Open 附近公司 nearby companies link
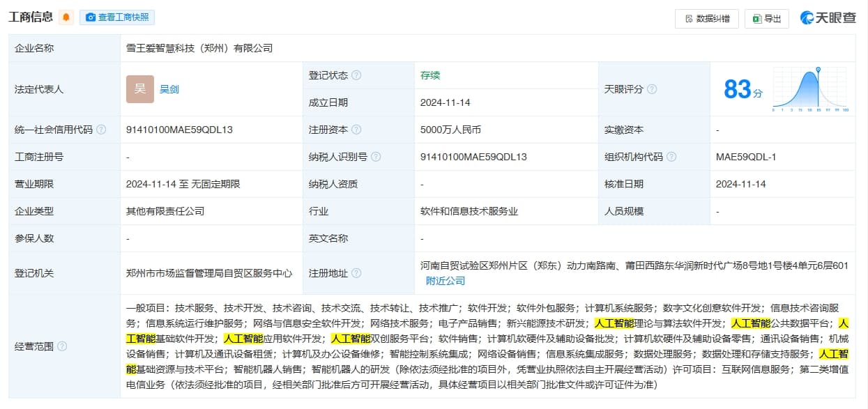 click(446, 281)
